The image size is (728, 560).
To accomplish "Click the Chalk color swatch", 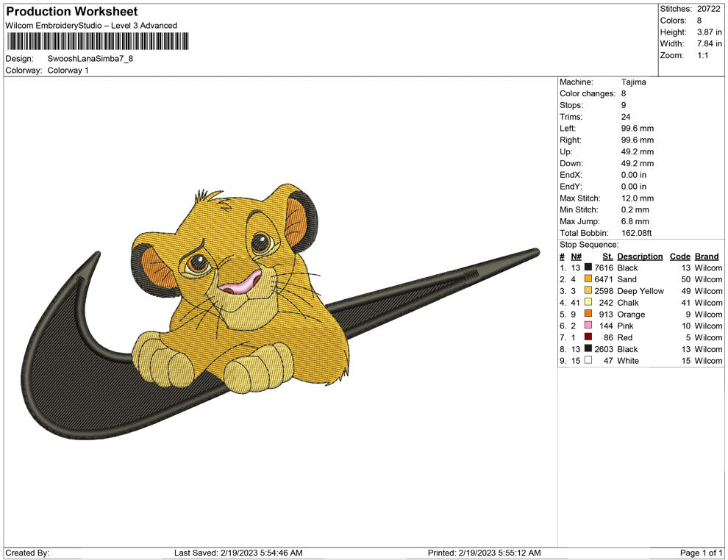I will [x=588, y=302].
